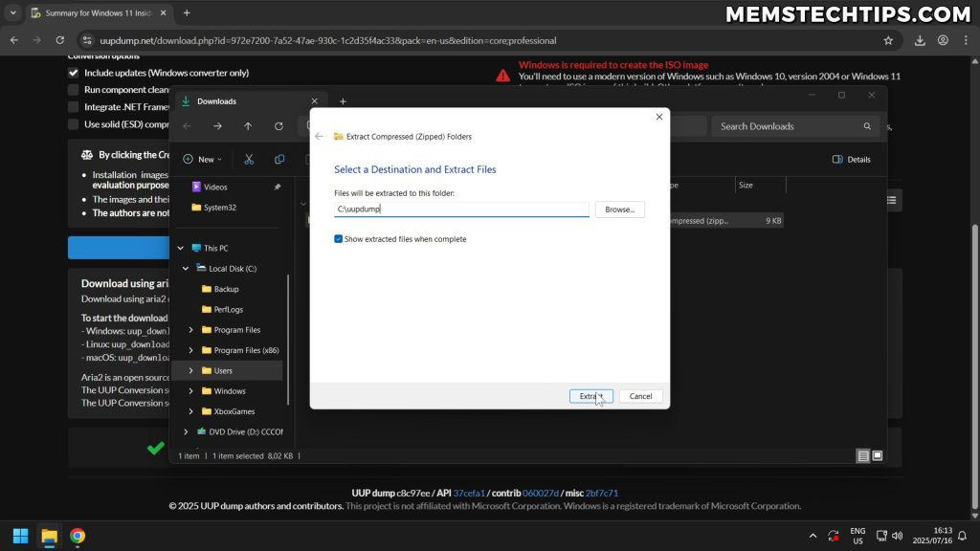Viewport: 980px width, 551px height.
Task: Expand Program Files tree node
Action: tap(190, 330)
